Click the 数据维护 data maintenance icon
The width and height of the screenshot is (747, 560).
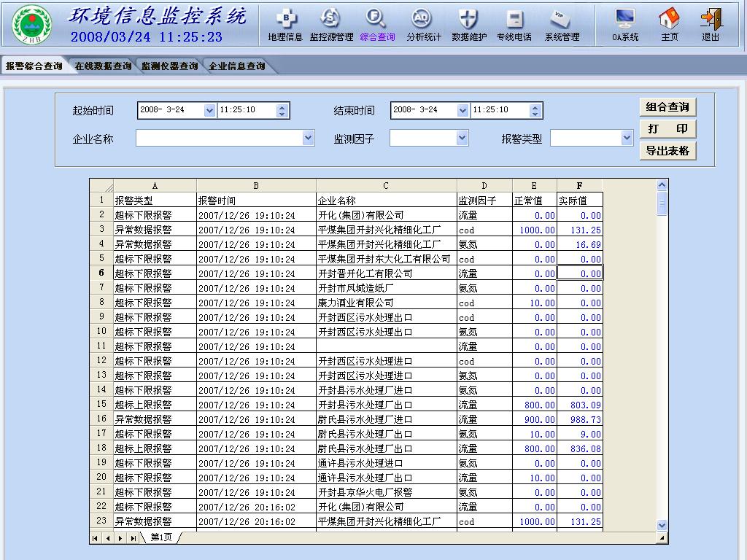tap(469, 25)
